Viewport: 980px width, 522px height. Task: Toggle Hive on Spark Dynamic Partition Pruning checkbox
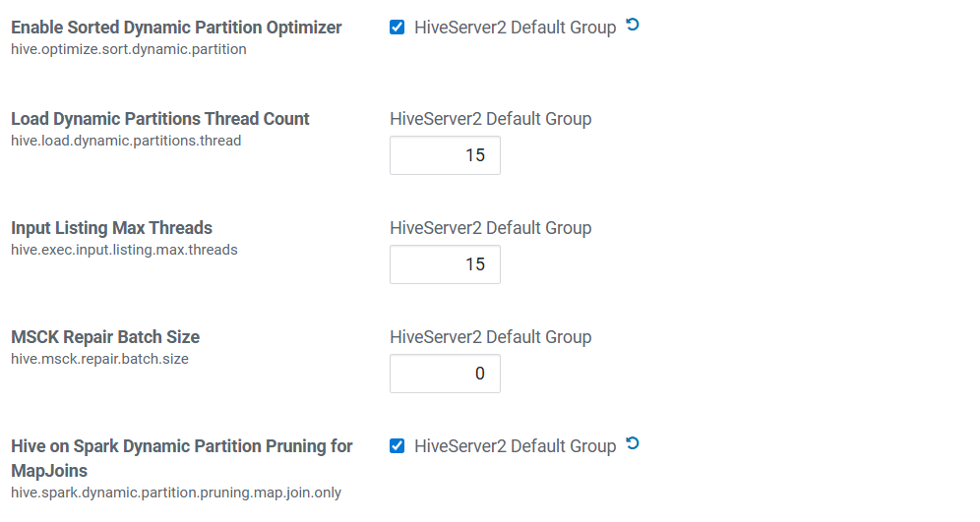398,446
